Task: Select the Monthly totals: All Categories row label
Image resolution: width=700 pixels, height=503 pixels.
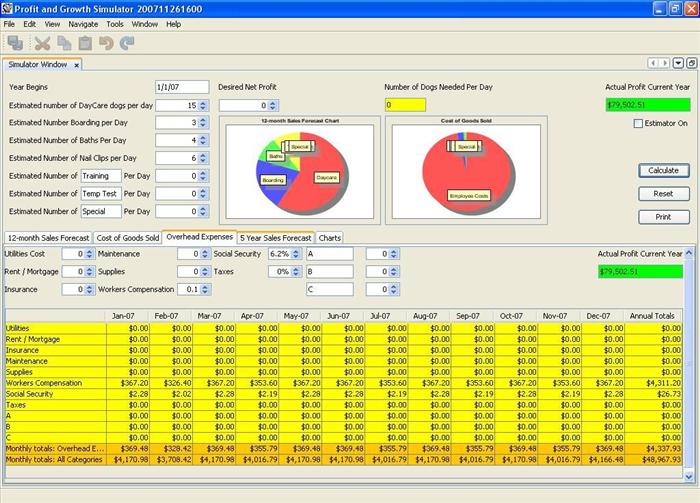Action: [x=56, y=460]
